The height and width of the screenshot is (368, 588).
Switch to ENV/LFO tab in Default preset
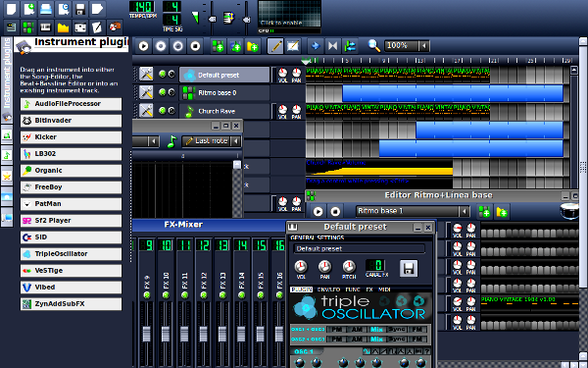pos(328,289)
